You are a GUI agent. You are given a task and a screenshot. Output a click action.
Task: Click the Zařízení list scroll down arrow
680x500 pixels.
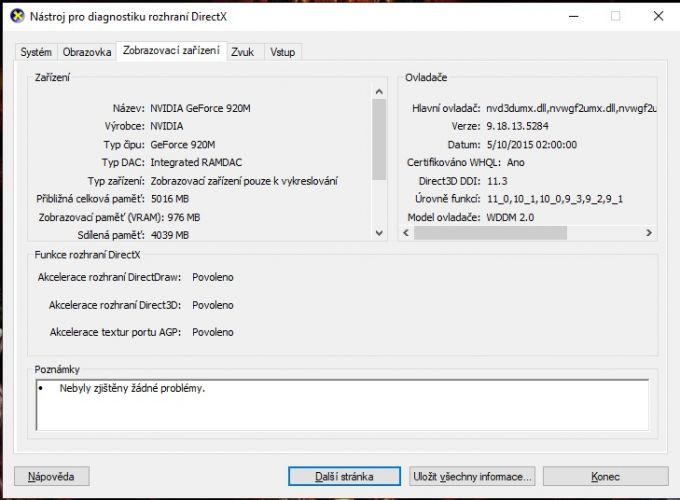click(379, 233)
